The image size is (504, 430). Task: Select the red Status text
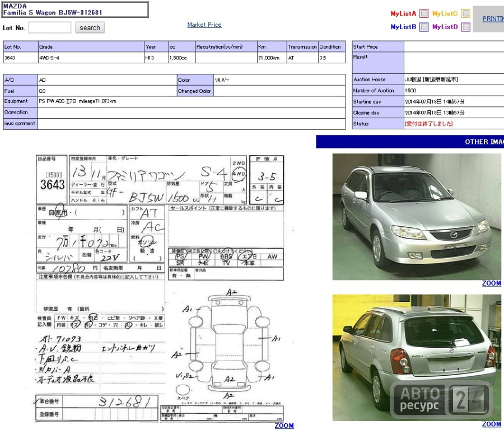tap(429, 124)
